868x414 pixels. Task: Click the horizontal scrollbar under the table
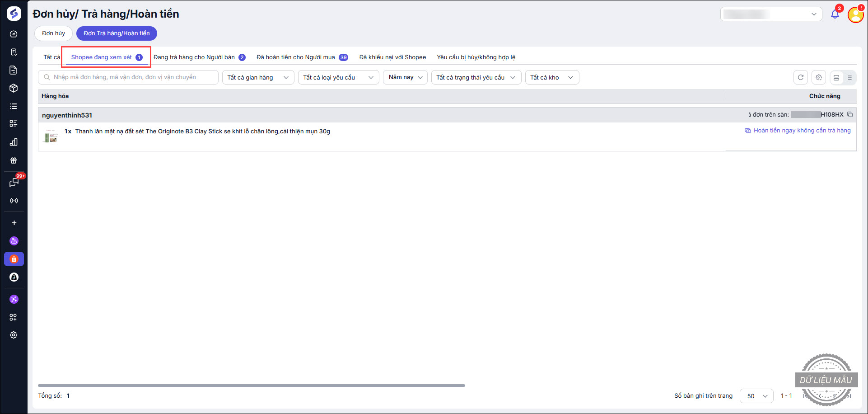[252, 386]
